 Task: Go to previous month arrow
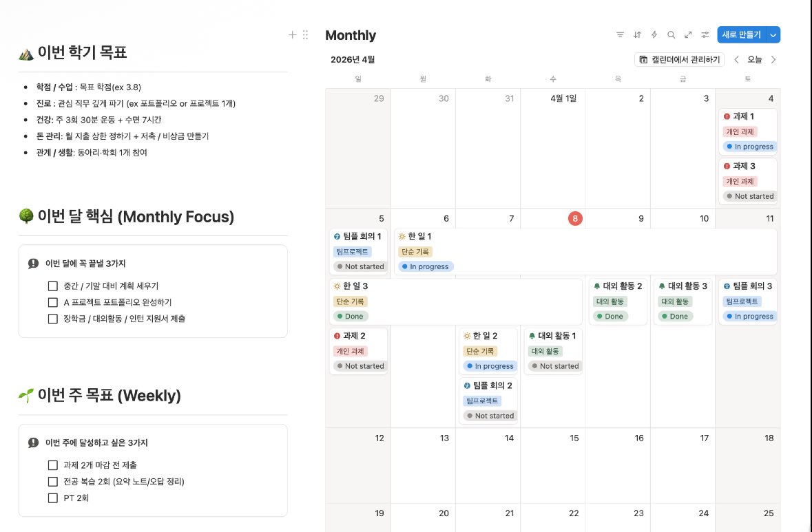[x=736, y=59]
